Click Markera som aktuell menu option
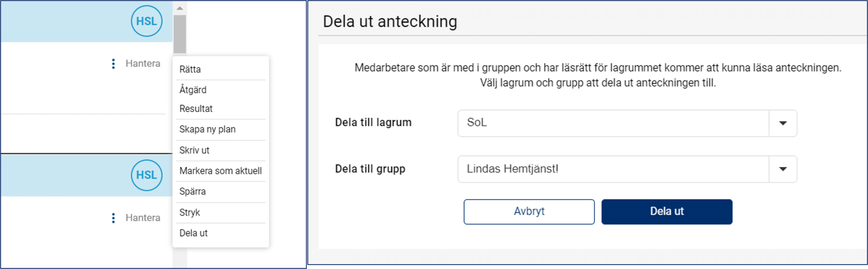868x269 pixels. tap(220, 171)
